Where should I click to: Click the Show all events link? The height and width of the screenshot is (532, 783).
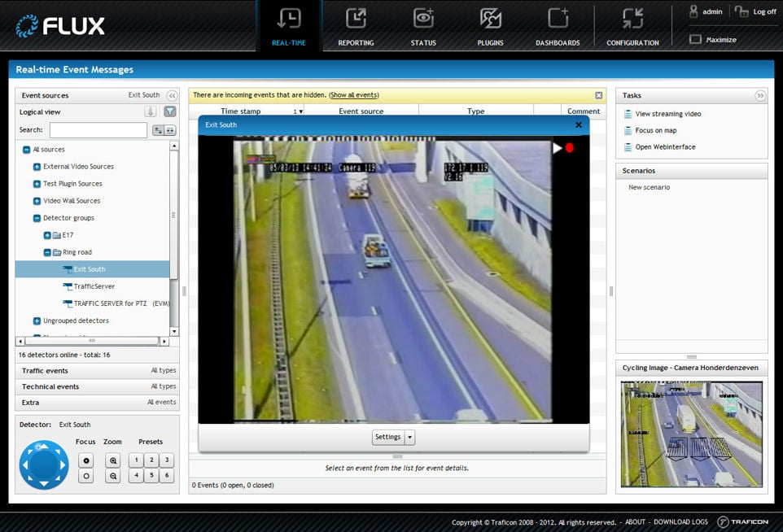pyautogui.click(x=353, y=95)
